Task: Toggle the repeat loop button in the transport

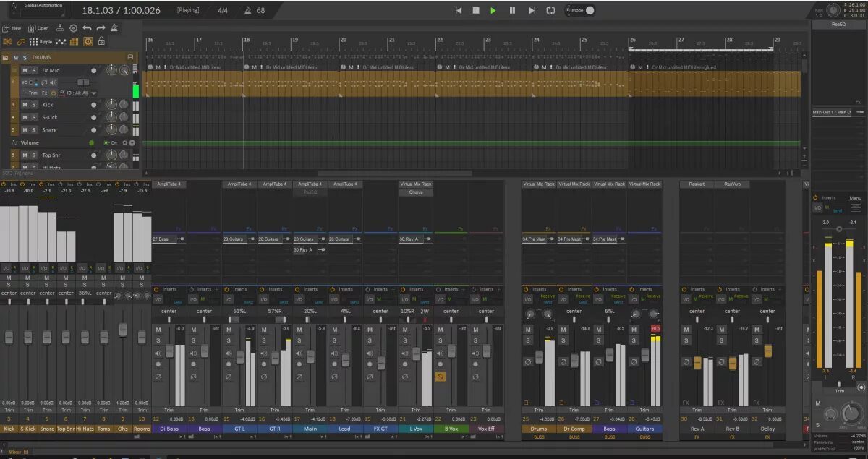Action: 550,10
